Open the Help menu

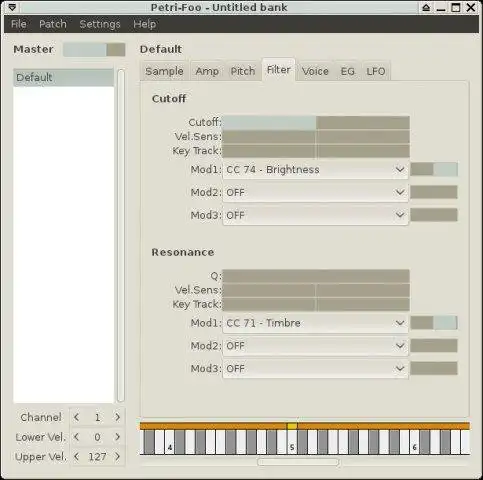pyautogui.click(x=144, y=24)
